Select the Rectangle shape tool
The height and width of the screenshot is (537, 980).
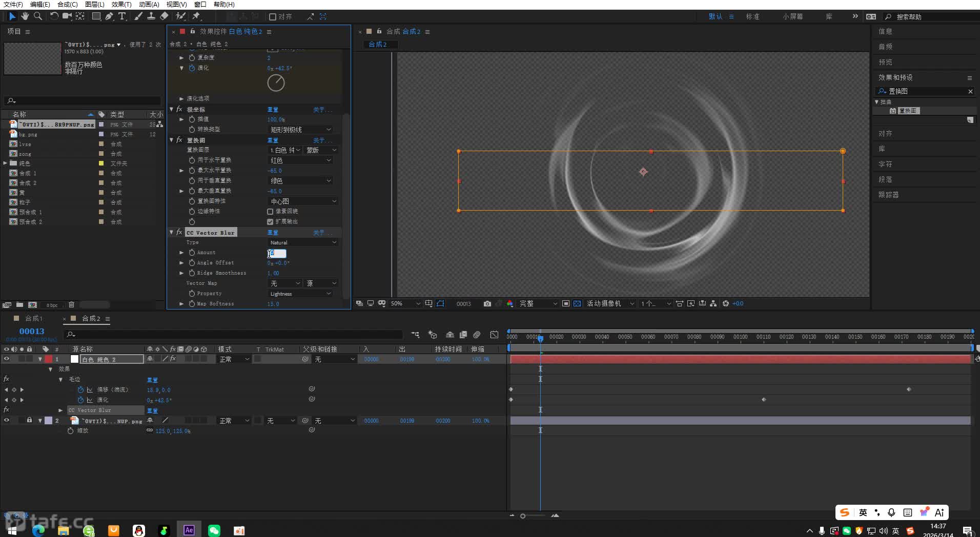coord(96,16)
